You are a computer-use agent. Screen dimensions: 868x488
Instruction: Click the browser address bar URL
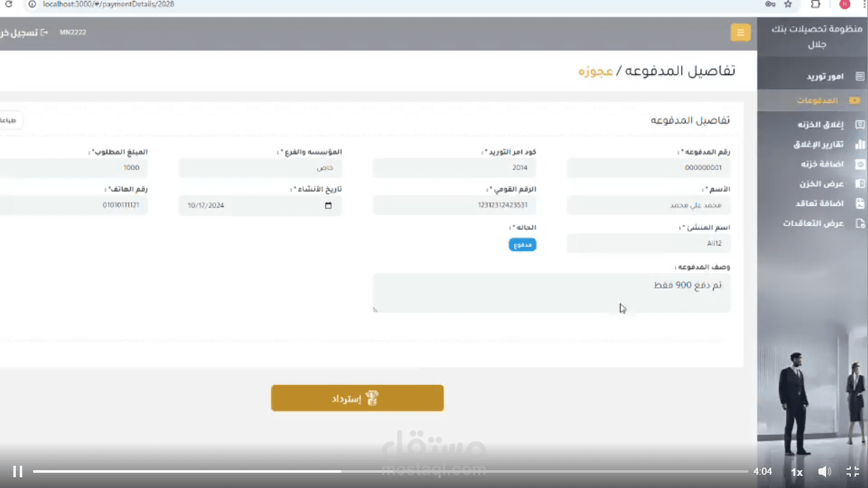[109, 4]
